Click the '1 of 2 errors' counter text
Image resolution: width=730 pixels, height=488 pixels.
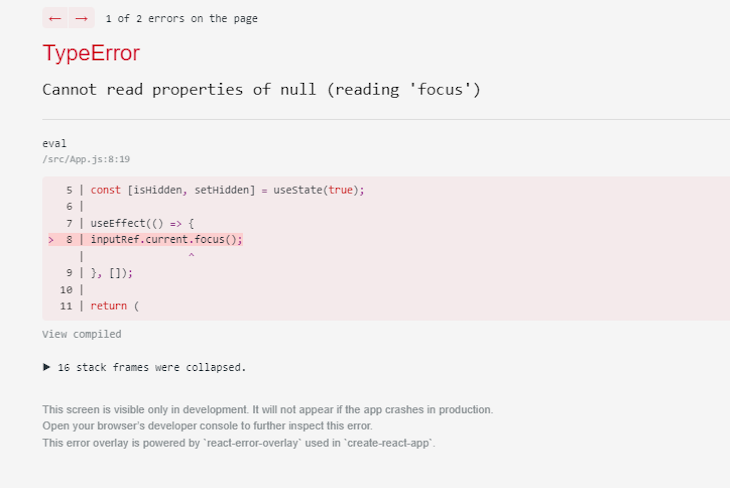[182, 19]
